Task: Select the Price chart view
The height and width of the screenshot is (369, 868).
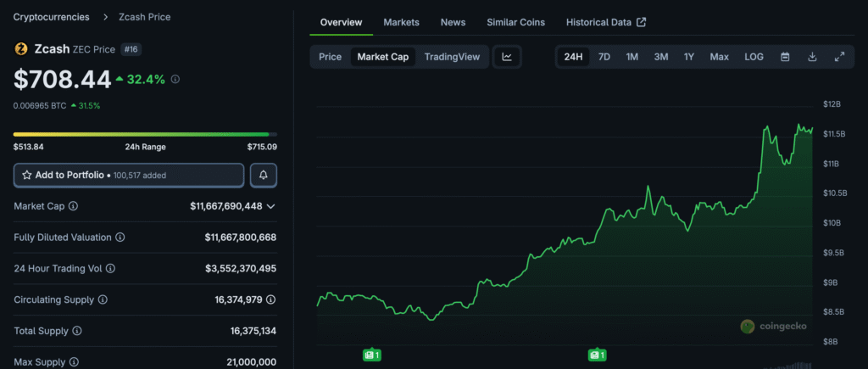Action: point(330,57)
